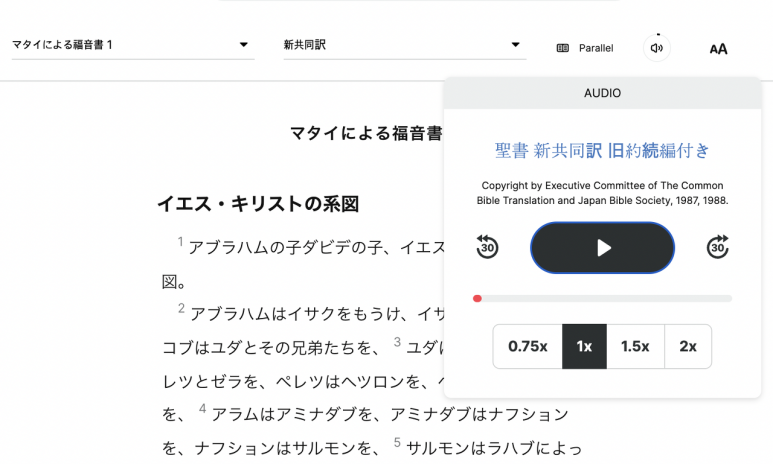Select verse number 5
The height and width of the screenshot is (464, 773).
tap(397, 442)
